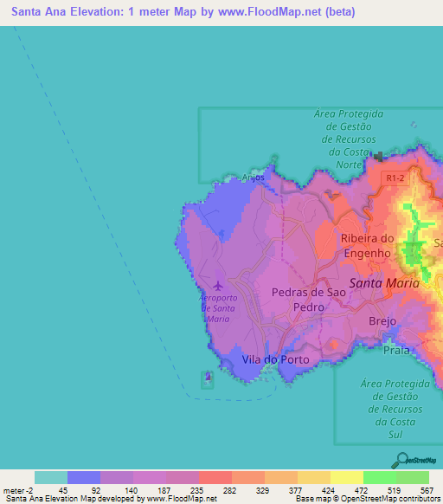Select the red 235 meter legend swatch
Viewport: 443px width, 504px height.
tap(215, 477)
